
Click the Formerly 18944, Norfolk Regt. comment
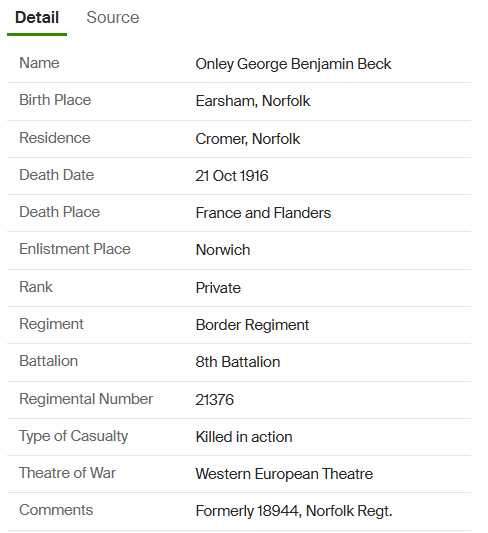tap(294, 511)
